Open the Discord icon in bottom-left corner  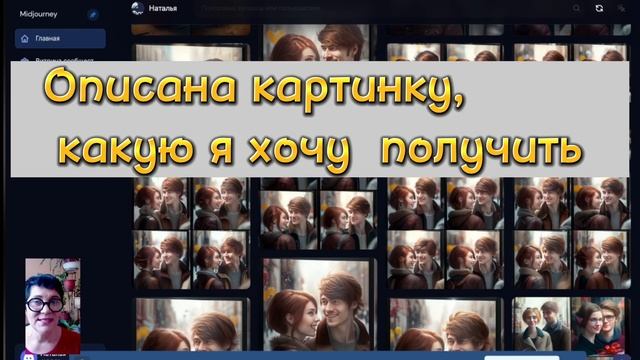click(29, 356)
